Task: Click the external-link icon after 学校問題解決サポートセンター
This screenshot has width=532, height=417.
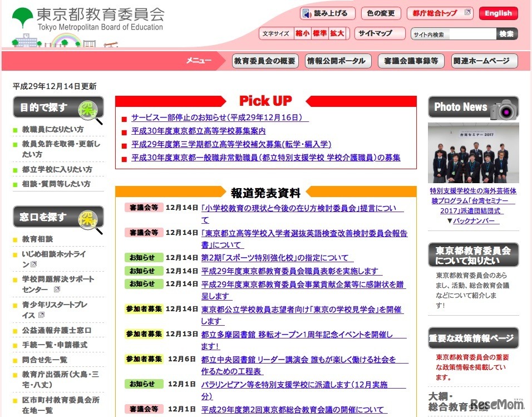Action: pos(57,290)
